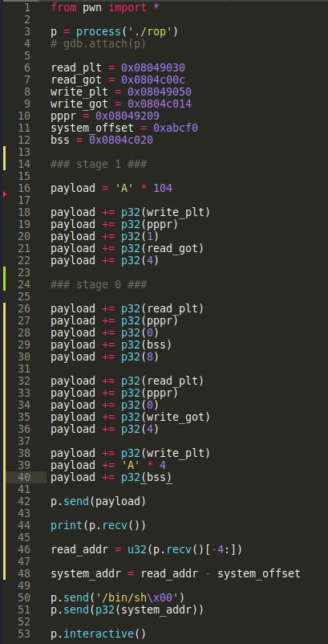The width and height of the screenshot is (328, 644).
Task: Click the '### stage 0 ###' comment
Action: coord(99,284)
